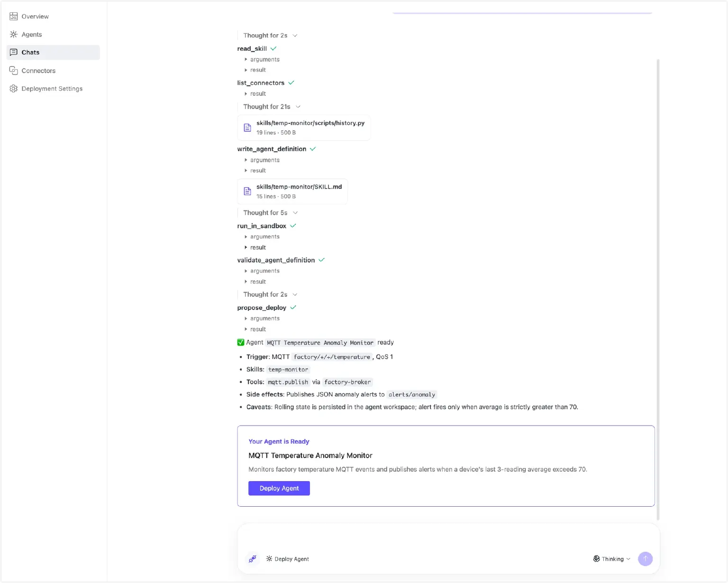This screenshot has height=583, width=728.
Task: Click the connector plug icon in composer
Action: click(x=253, y=559)
